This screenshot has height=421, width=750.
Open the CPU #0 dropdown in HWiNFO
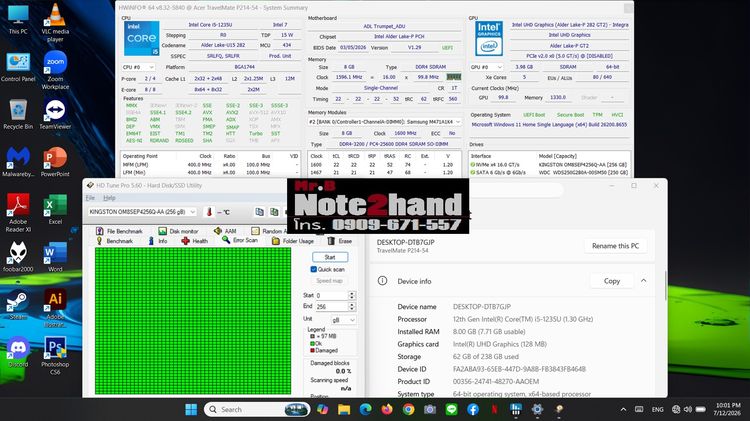(x=138, y=67)
